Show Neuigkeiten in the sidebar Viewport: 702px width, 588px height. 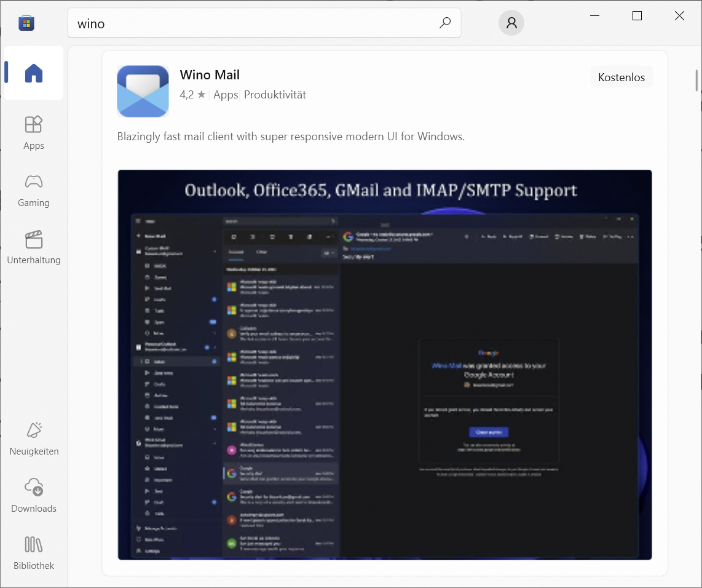pyautogui.click(x=34, y=438)
